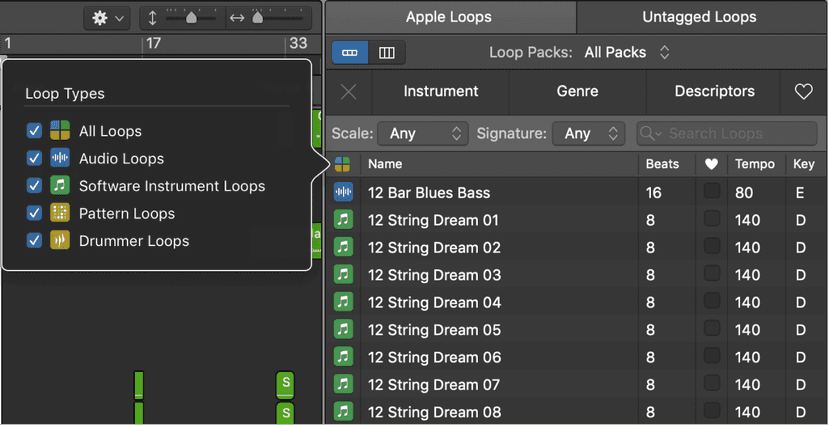Select the 12 Bar Blues Bass loop name
Screen dimensions: 828x426
click(x=429, y=193)
